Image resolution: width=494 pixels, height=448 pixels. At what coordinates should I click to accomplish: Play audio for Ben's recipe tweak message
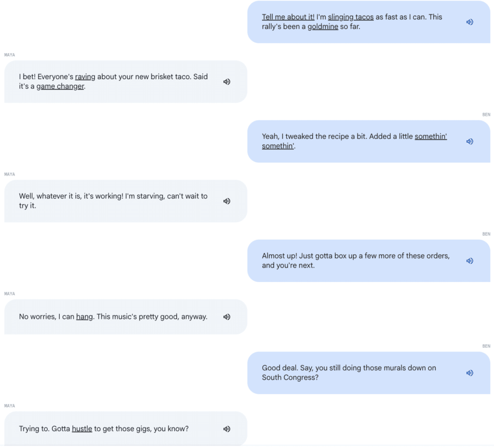(469, 141)
